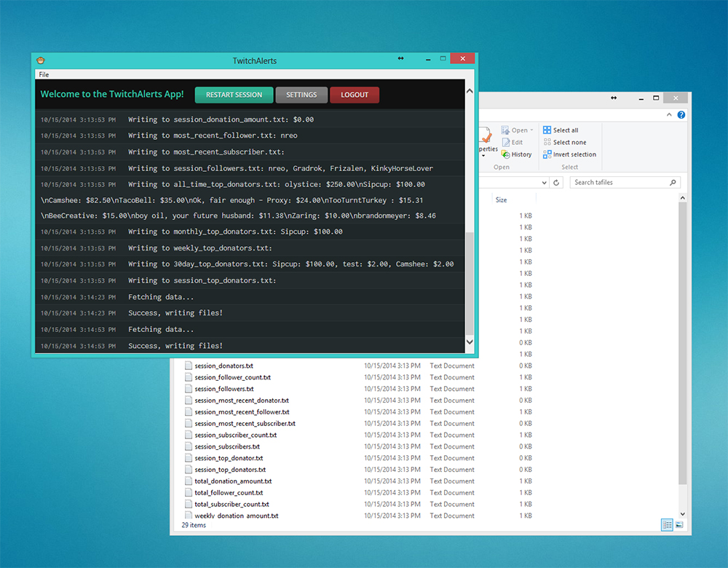Click the magnifier icon in the search box
728x568 pixels.
pos(673,183)
